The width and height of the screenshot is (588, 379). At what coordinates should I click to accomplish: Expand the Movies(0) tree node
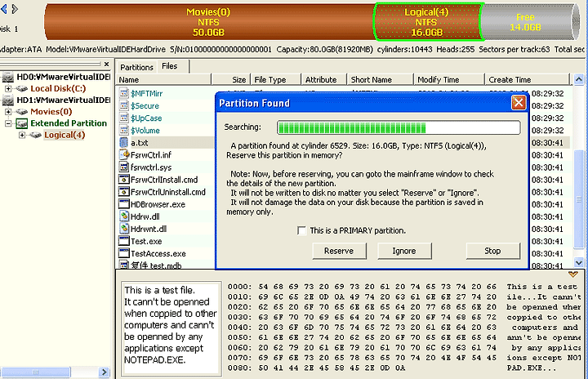[8, 112]
